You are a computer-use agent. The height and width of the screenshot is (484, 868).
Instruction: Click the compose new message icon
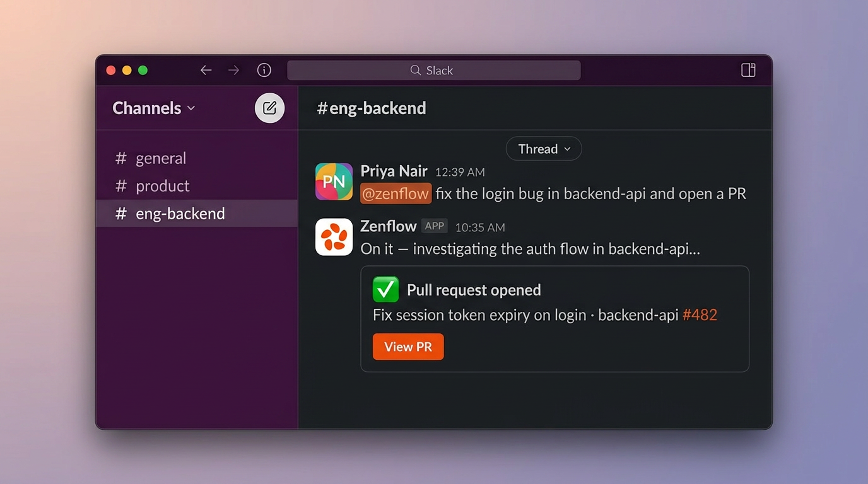click(269, 108)
